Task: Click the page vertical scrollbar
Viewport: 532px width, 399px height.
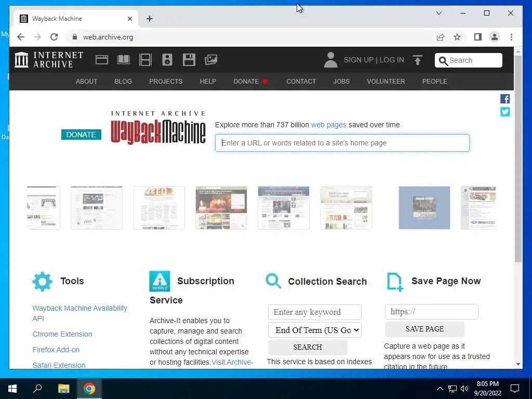Action: pyautogui.click(x=518, y=159)
